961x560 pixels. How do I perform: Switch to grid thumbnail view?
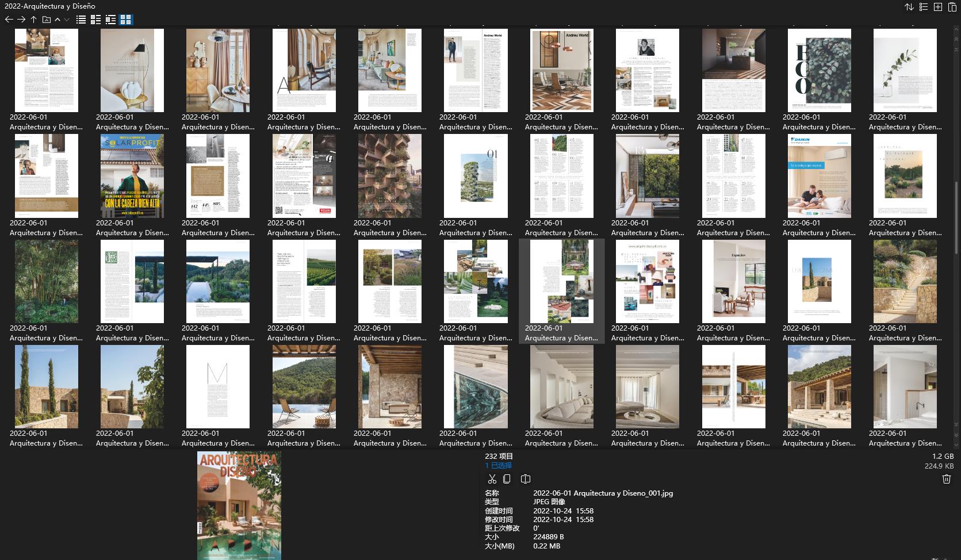tap(125, 19)
